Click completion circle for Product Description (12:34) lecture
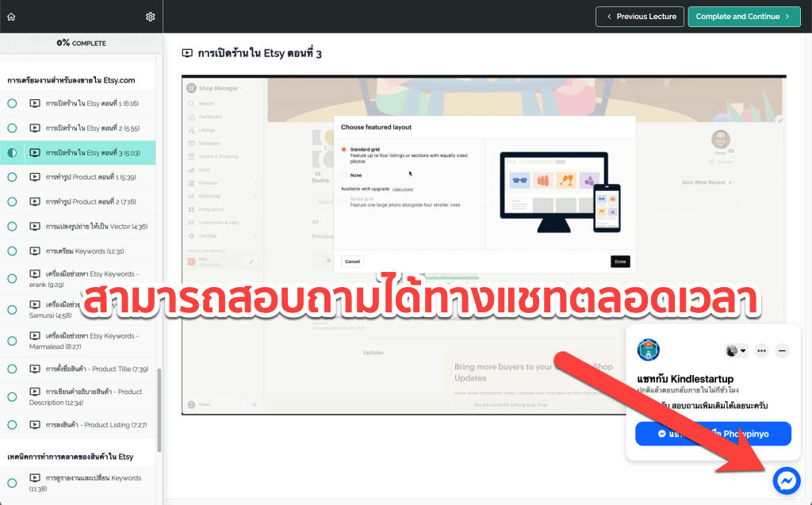The height and width of the screenshot is (505, 812). point(12,396)
